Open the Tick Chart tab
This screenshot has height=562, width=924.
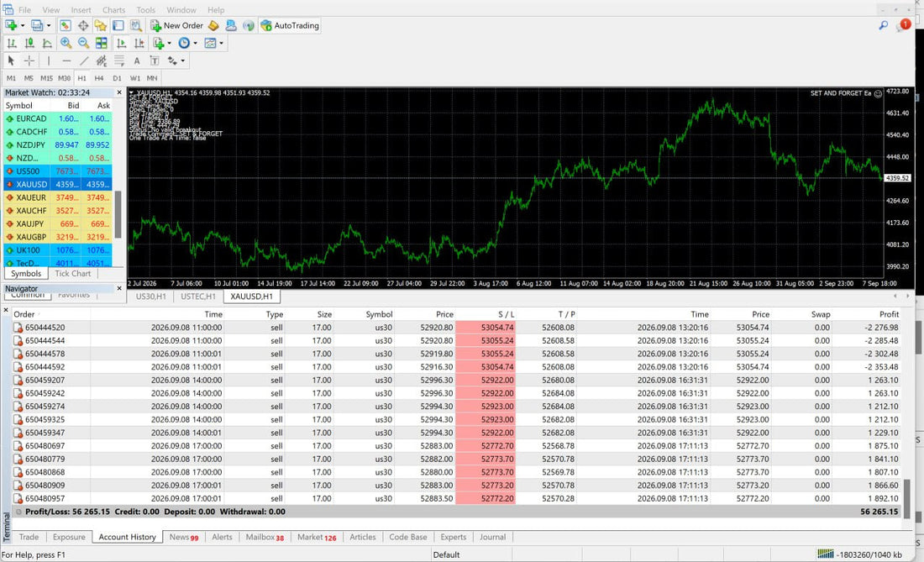(73, 273)
